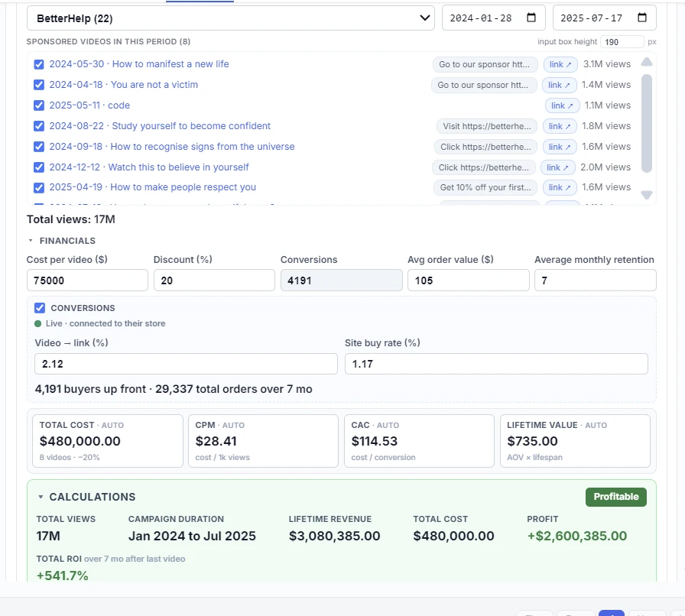Click 'Get 10% off your first...' snippet
685x616 pixels.
485,187
